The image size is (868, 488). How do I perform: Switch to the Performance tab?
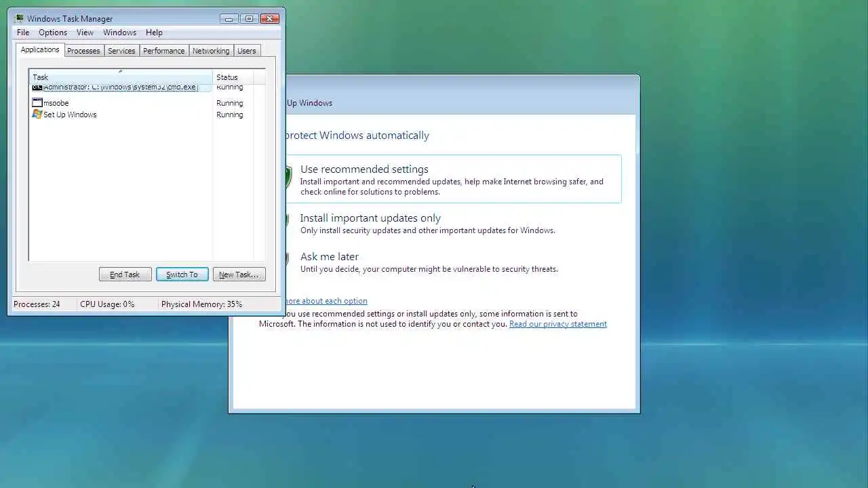pos(163,51)
